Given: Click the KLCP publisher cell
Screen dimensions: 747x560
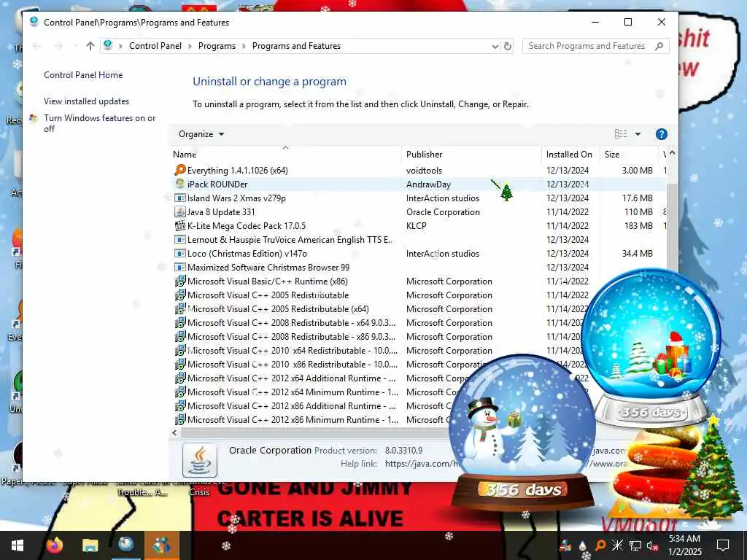Looking at the screenshot, I should [x=416, y=225].
